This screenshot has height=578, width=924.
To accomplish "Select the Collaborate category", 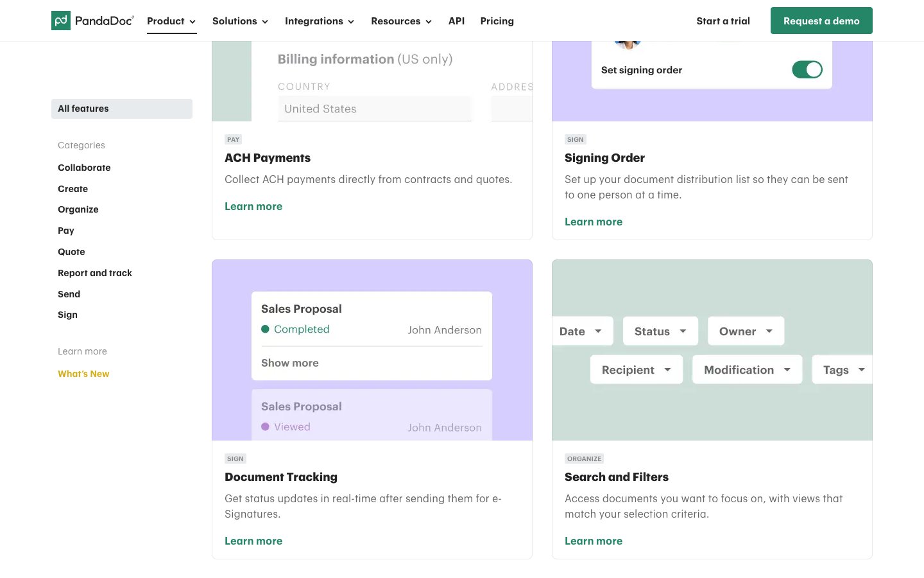I will 84,168.
